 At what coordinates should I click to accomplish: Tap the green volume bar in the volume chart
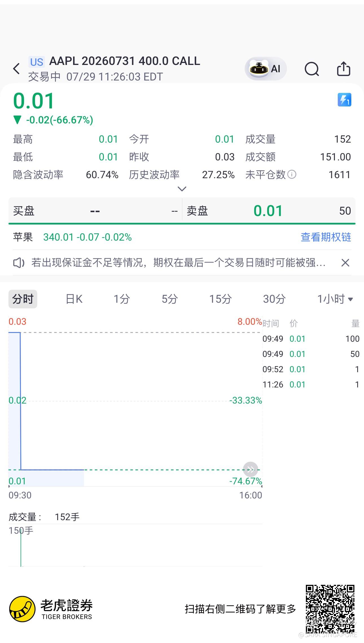point(21,548)
